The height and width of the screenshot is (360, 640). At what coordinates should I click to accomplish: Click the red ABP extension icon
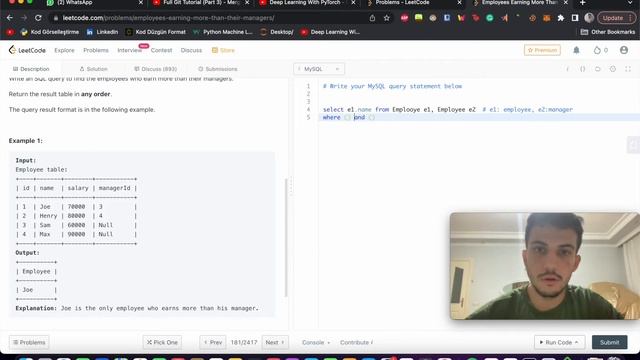[x=404, y=18]
